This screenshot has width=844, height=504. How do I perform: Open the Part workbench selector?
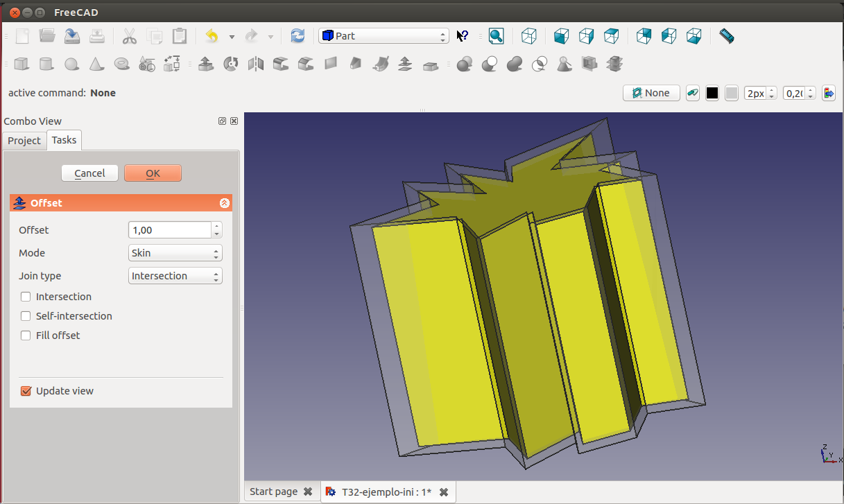tap(384, 36)
